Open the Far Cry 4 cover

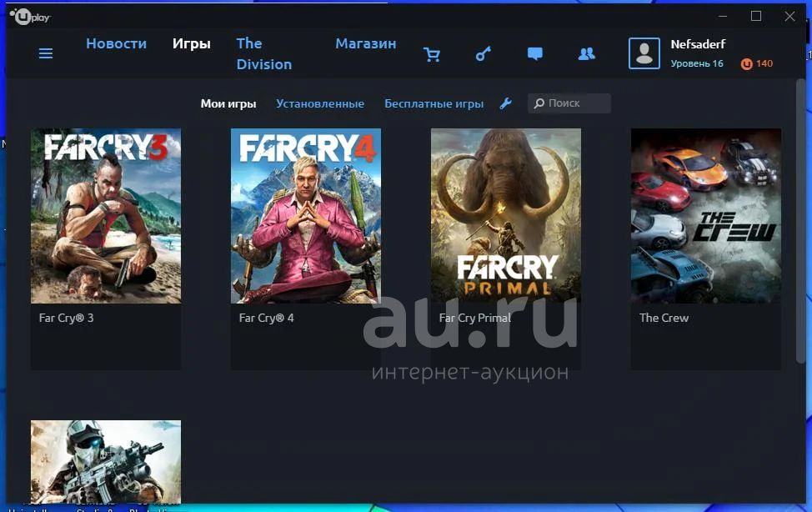(306, 216)
